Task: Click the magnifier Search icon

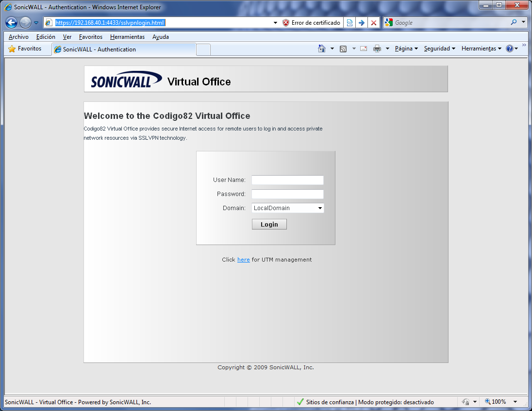Action: click(514, 22)
